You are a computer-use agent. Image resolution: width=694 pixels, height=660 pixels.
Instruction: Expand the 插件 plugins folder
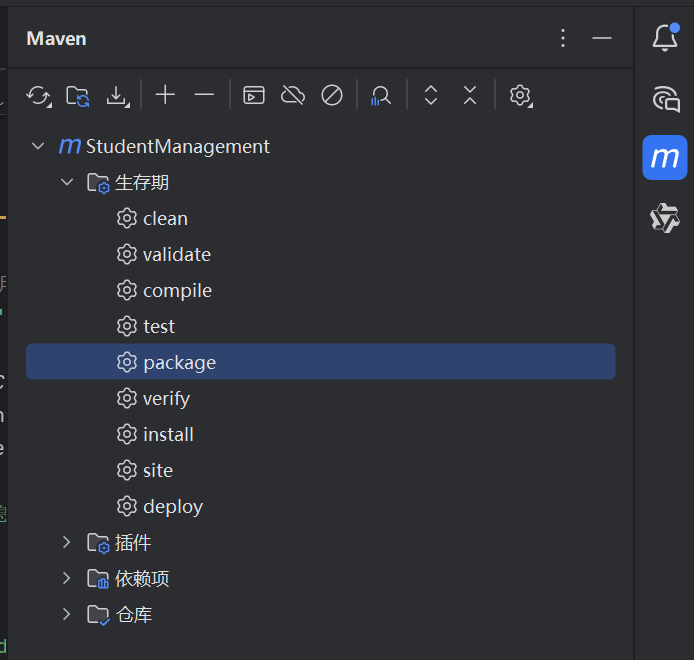click(66, 542)
